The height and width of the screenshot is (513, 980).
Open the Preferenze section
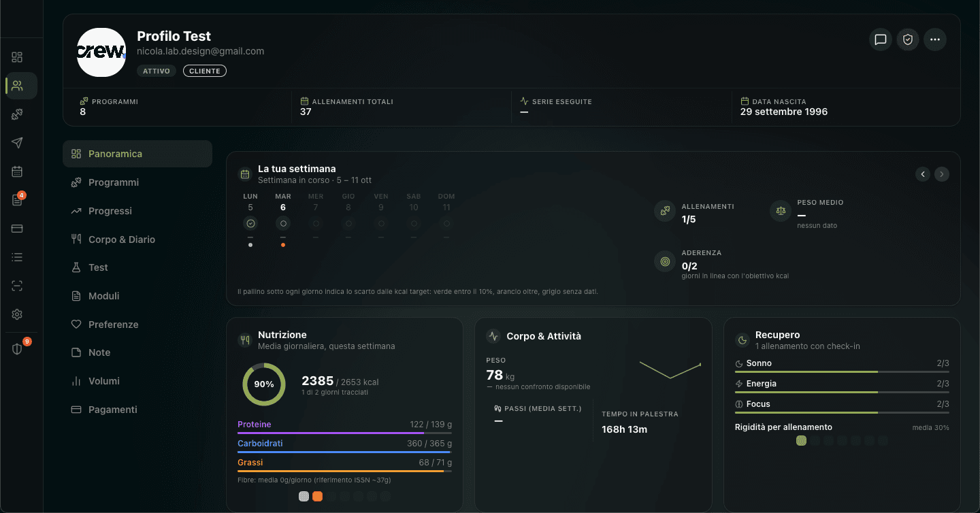(137, 325)
